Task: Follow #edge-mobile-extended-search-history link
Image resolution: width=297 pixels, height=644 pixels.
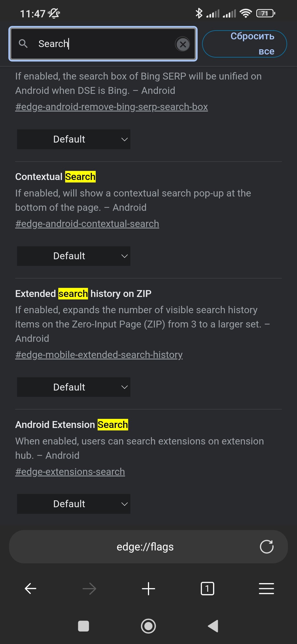Action: 99,355
